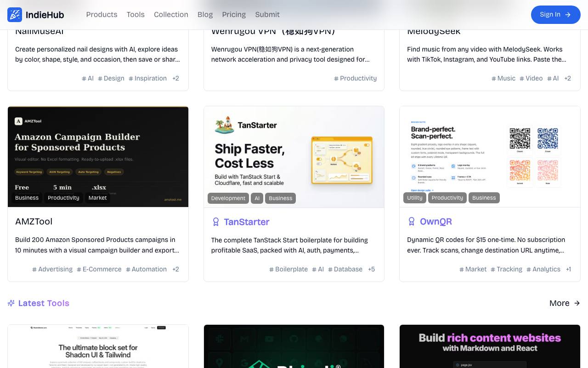Click the Design tag on NailMuseAI card

tap(111, 78)
